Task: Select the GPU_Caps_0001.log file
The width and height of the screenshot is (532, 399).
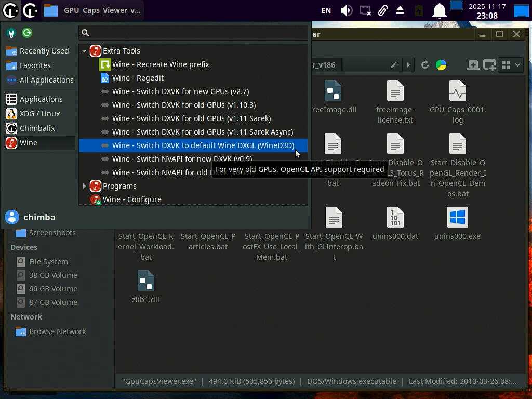Action: coord(457,102)
